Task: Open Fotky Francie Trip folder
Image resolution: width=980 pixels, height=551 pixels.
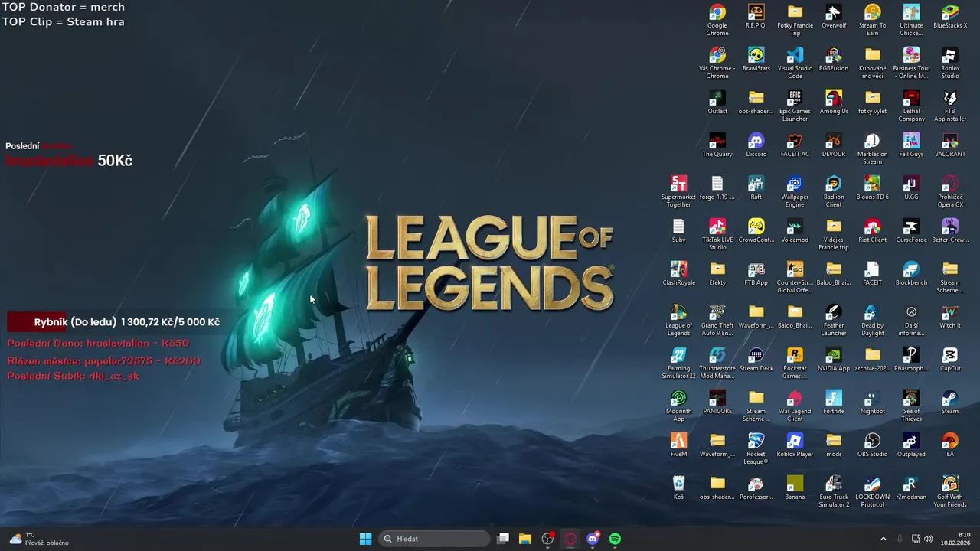Action: click(x=795, y=20)
